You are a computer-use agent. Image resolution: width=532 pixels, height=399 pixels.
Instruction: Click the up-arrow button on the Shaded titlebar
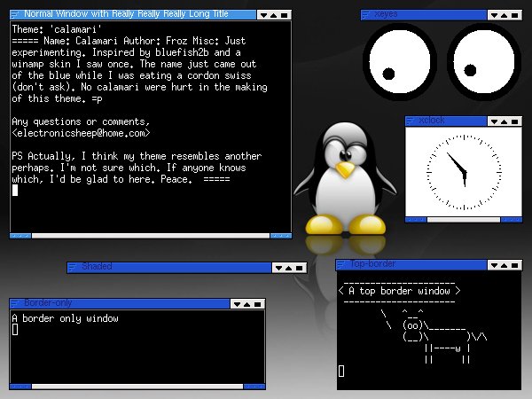289,268
